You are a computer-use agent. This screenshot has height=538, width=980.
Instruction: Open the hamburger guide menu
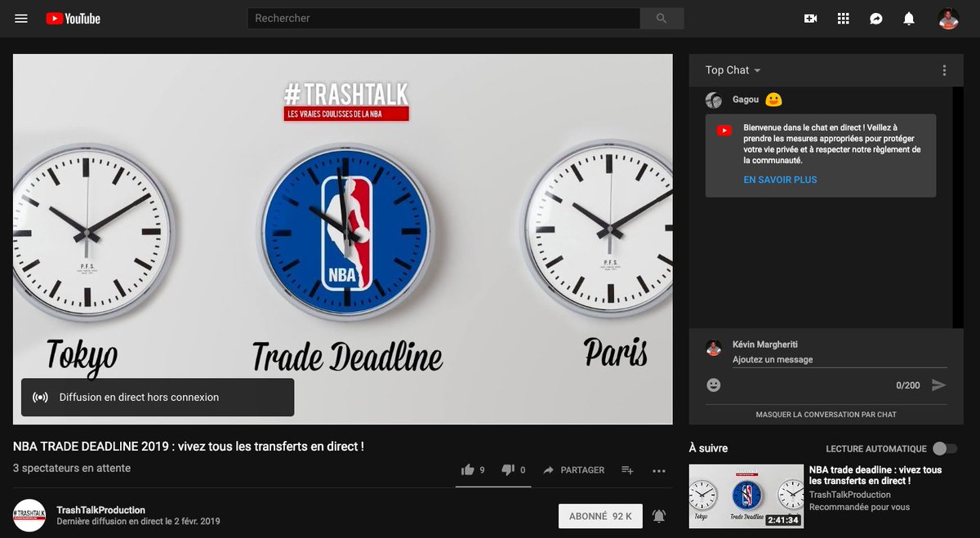pos(21,18)
